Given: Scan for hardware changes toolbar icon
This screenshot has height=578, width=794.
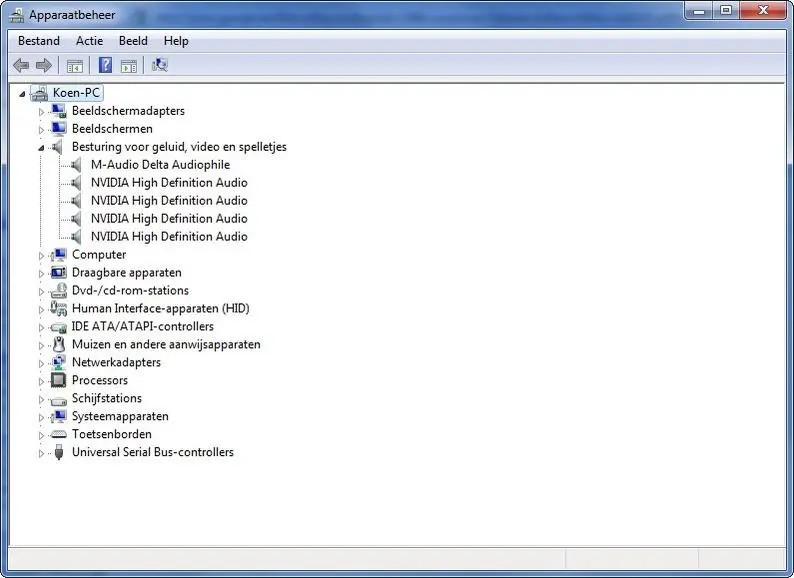Looking at the screenshot, I should (x=160, y=65).
